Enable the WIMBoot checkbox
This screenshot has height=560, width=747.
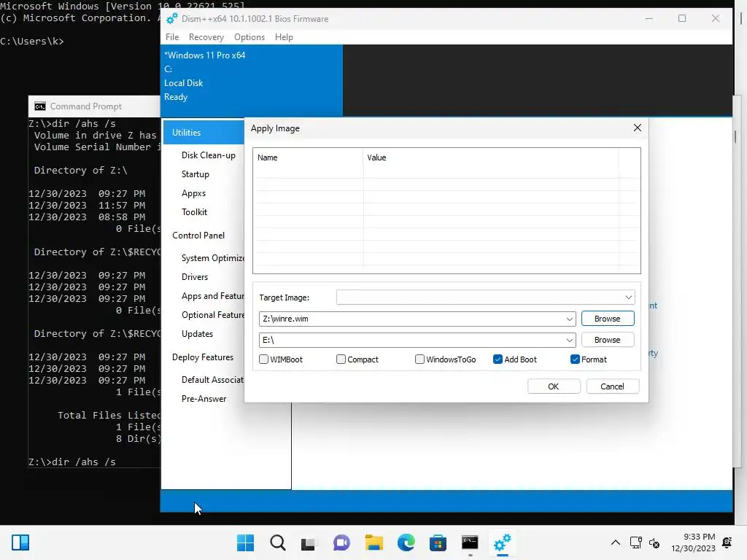[x=263, y=359]
